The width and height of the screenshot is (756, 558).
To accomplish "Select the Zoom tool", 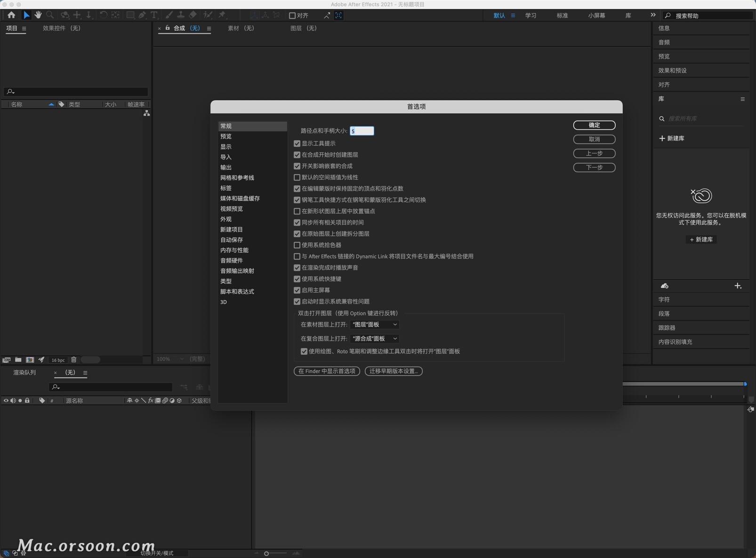I will 50,15.
